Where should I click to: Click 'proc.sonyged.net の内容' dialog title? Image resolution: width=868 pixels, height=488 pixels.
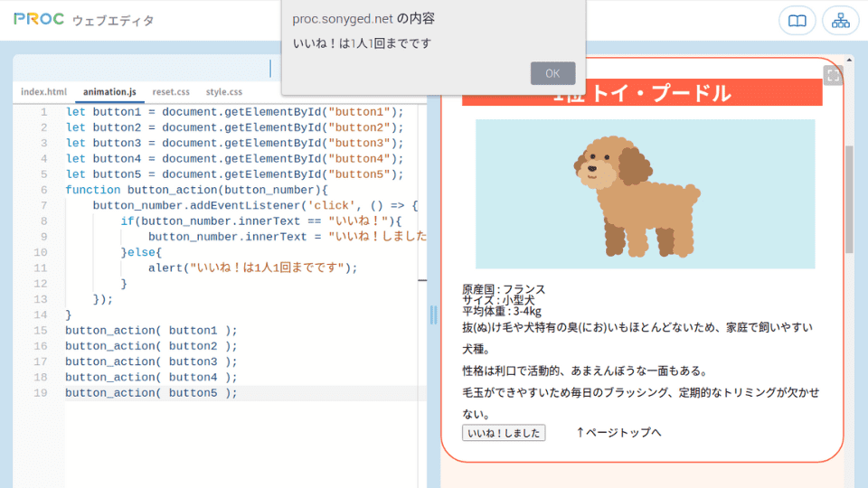tap(363, 18)
